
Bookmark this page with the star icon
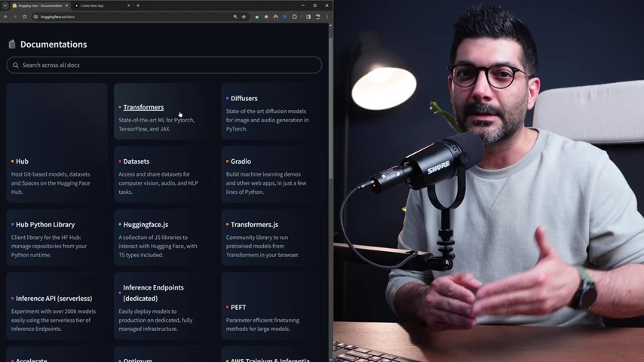click(244, 17)
